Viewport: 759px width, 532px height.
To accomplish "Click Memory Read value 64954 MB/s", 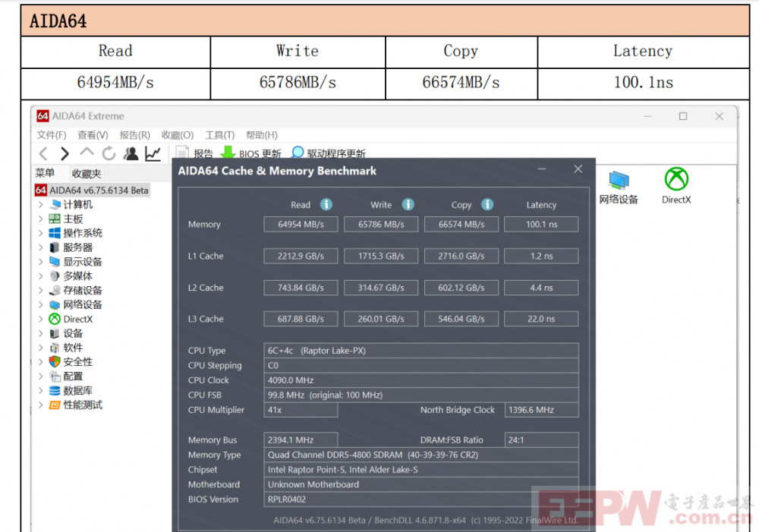I will (301, 224).
